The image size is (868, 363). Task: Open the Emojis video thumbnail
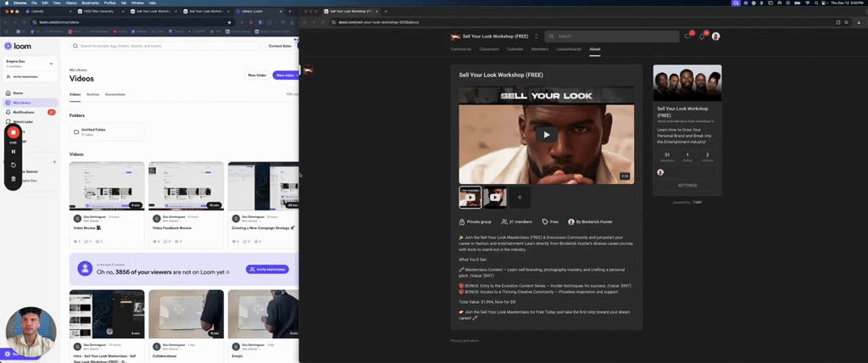pos(264,314)
